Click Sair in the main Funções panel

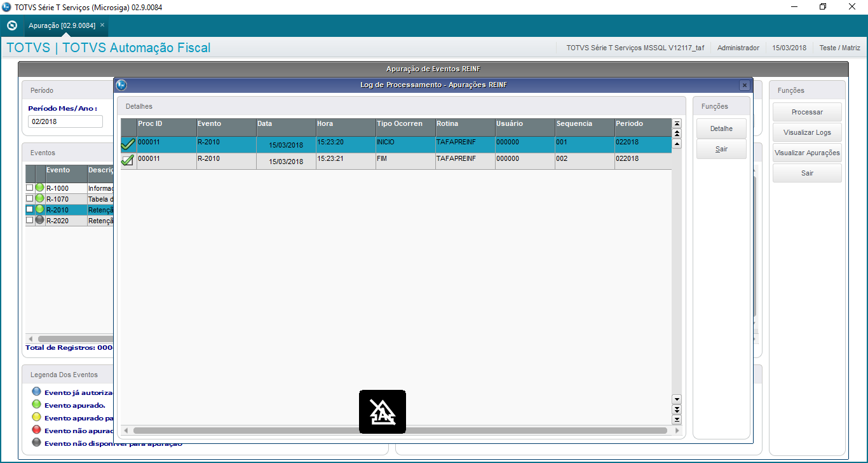click(x=807, y=173)
